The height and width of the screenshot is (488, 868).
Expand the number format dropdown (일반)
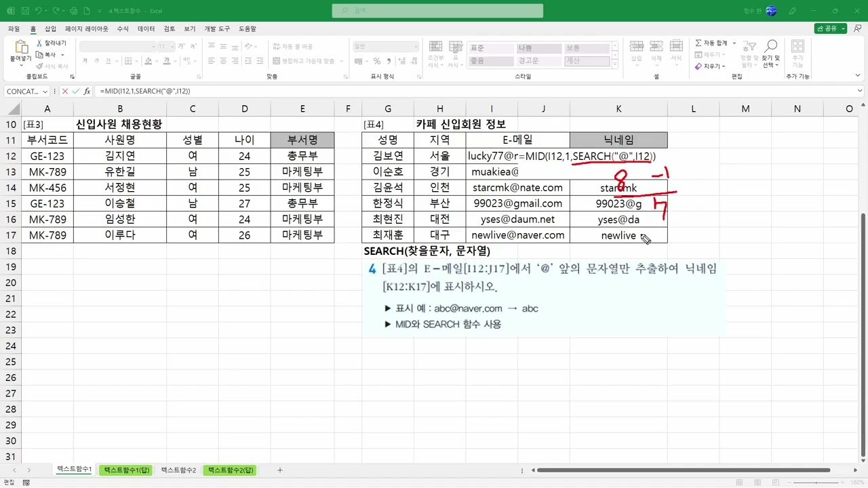click(416, 47)
